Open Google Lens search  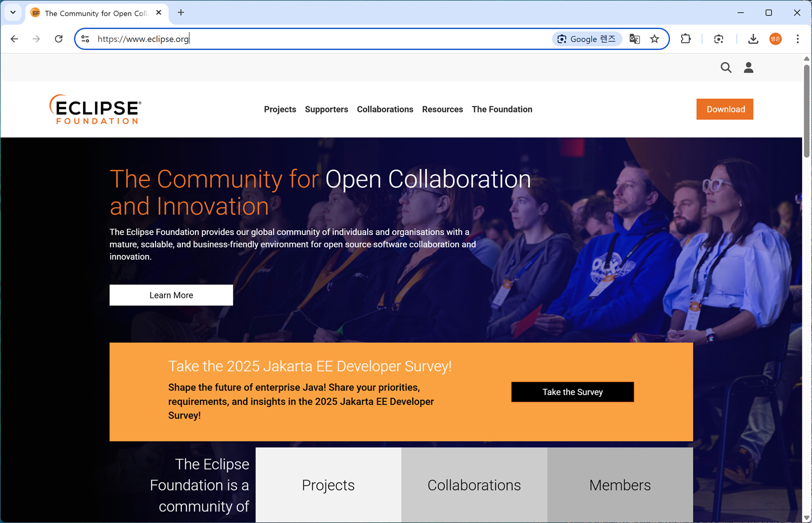[587, 39]
